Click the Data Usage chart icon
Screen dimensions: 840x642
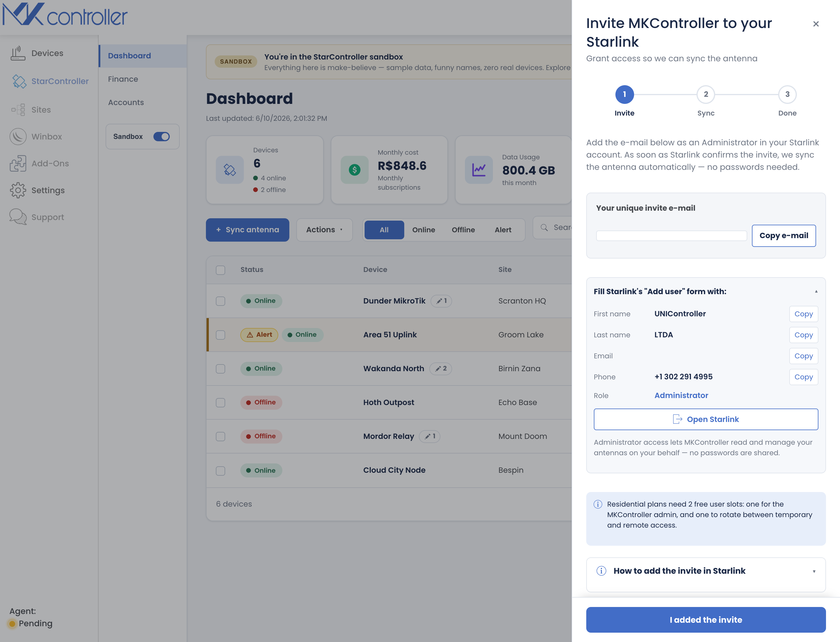479,170
